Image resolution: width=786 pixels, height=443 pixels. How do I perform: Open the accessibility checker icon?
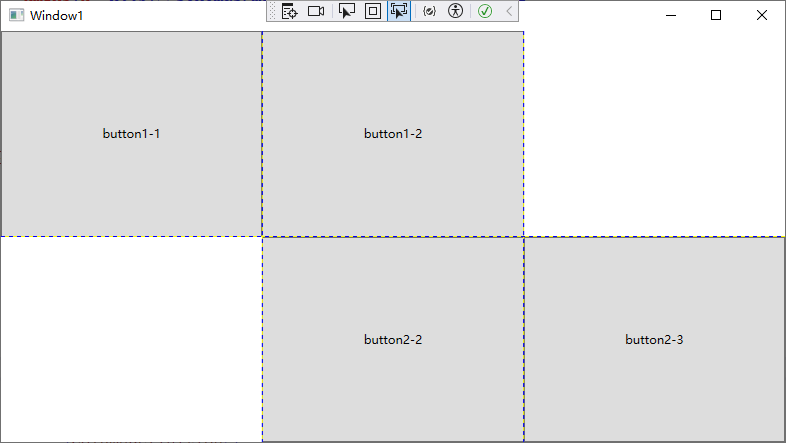(456, 11)
